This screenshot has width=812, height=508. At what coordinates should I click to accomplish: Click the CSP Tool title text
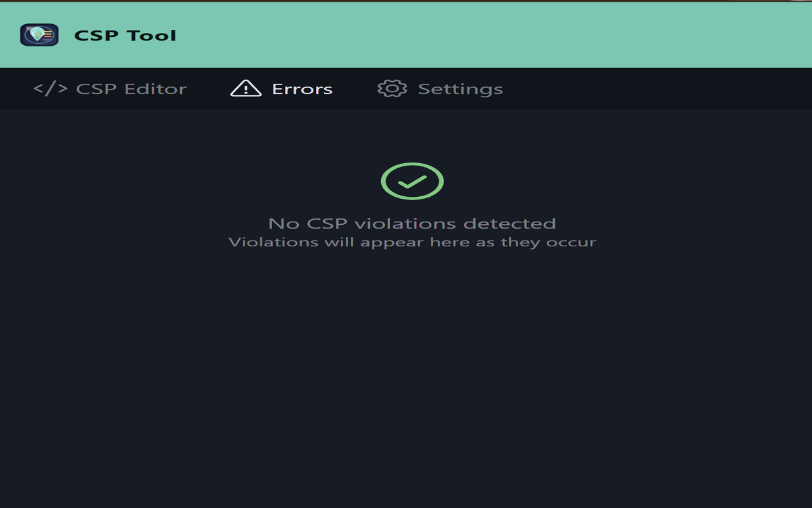point(125,35)
